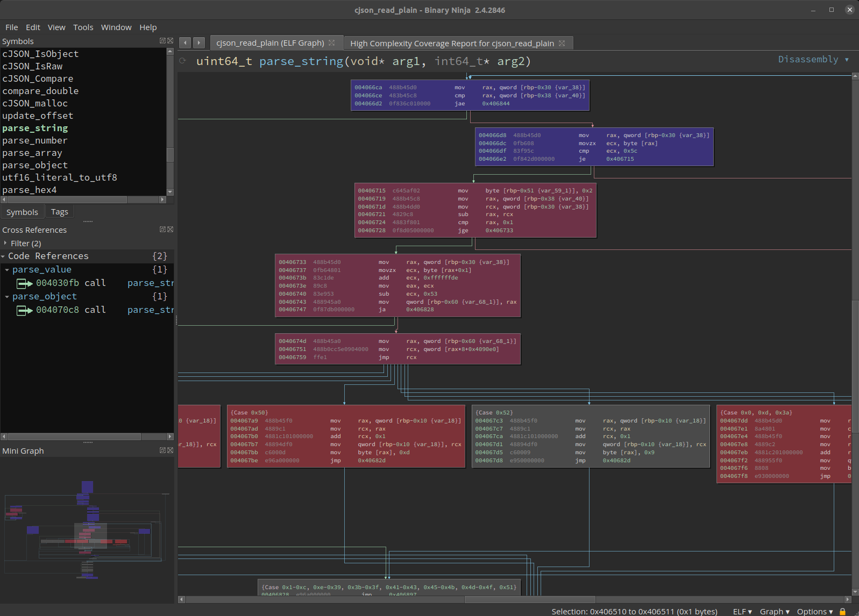Close the Cross References panel
Image resolution: width=859 pixels, height=616 pixels.
click(x=170, y=230)
